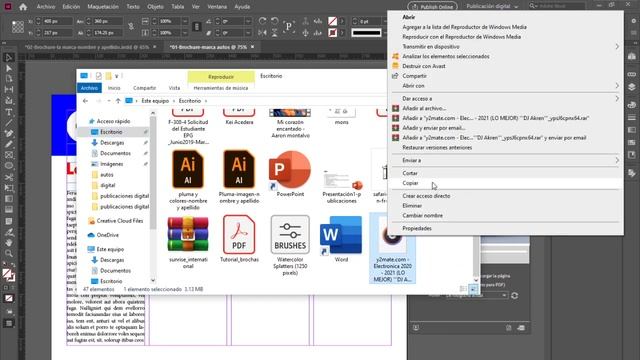This screenshot has width=640, height=360.
Task: Select the Presentación1-publicaciones file
Action: coord(342,186)
